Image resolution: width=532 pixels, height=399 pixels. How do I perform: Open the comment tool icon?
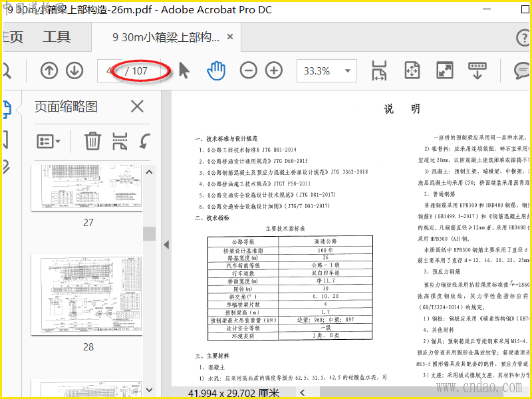pyautogui.click(x=521, y=70)
